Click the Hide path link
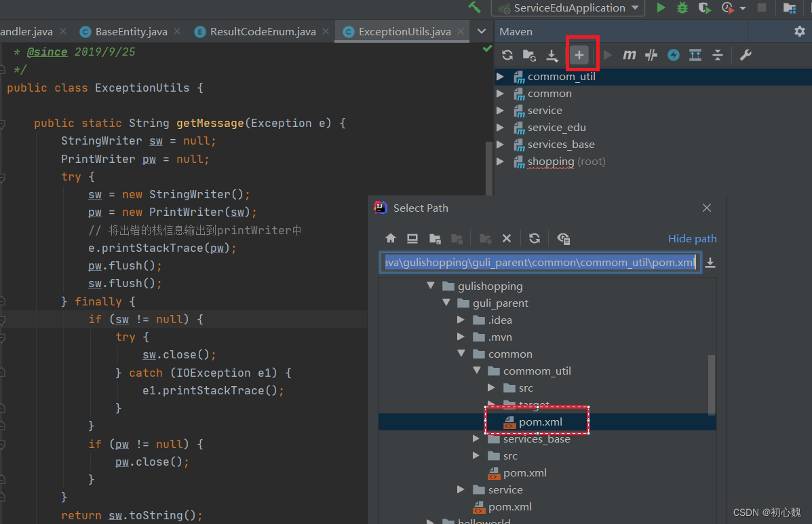 coord(692,238)
